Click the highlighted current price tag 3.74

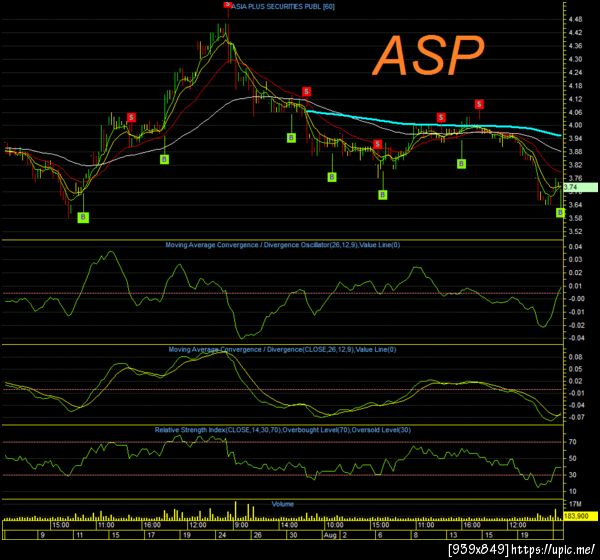[x=580, y=187]
